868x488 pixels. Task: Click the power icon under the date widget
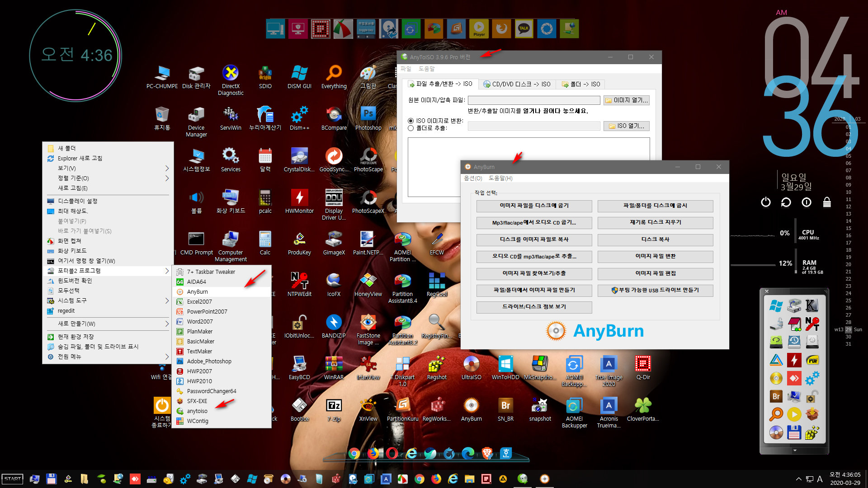[x=765, y=202]
